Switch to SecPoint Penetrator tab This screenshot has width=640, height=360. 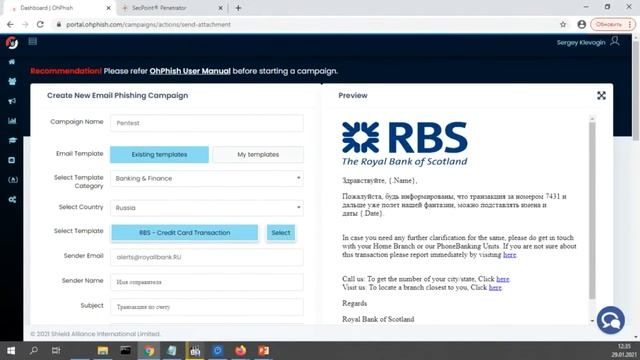pyautogui.click(x=171, y=8)
